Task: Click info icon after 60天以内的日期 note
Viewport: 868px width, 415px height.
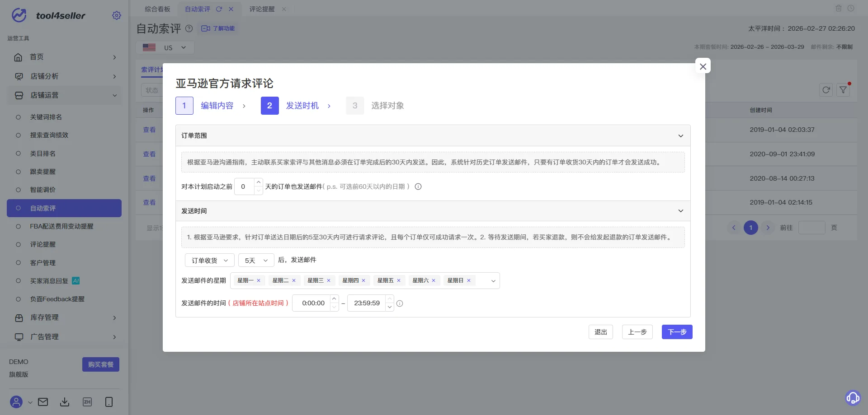Action: click(418, 187)
